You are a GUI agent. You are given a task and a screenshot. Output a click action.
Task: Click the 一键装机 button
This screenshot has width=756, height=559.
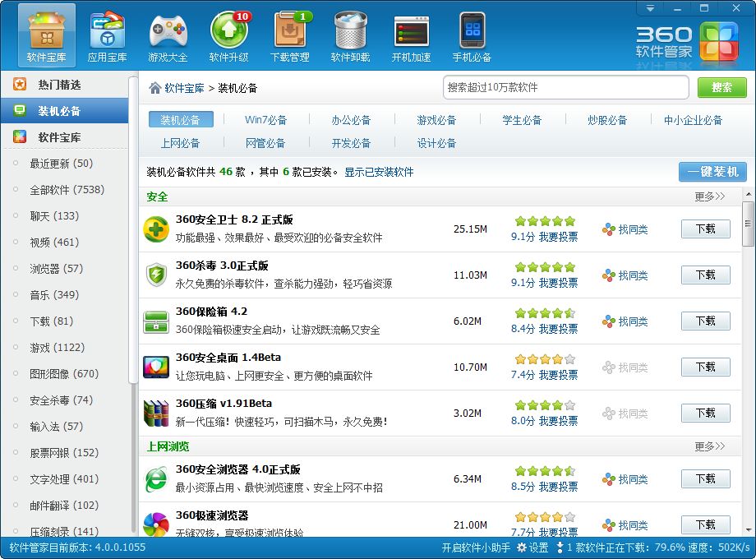709,172
